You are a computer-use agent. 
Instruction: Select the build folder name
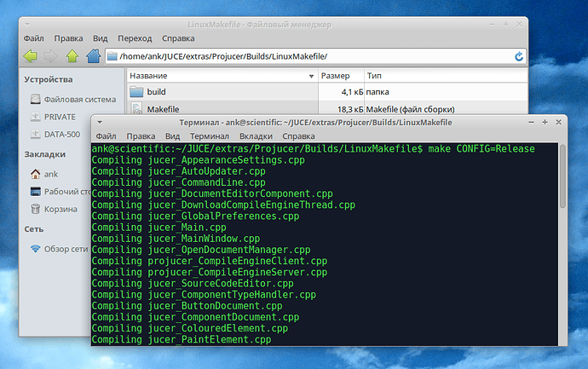point(157,92)
